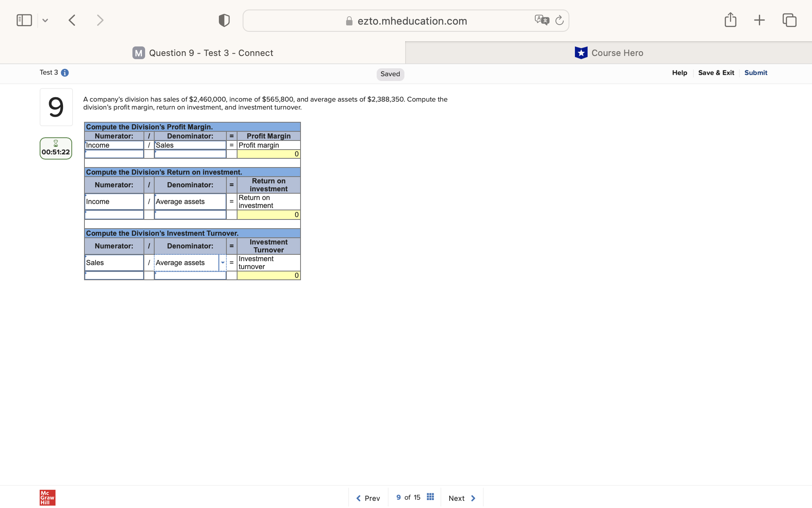Image resolution: width=812 pixels, height=508 pixels.
Task: Click the Share icon
Action: coord(730,20)
